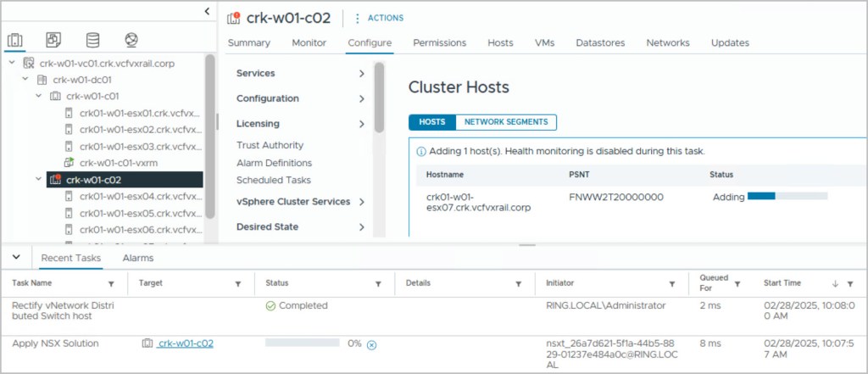Switch to Network Segments view
Viewport: 868px width, 374px height.
pos(506,122)
